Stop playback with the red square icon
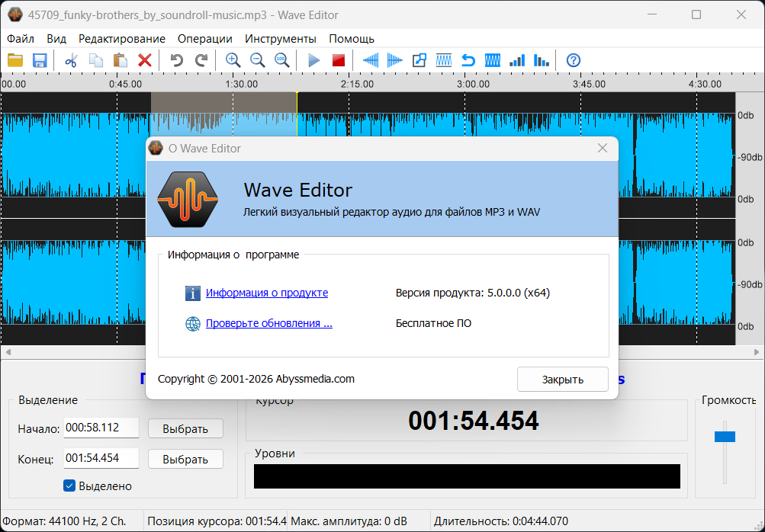 (339, 60)
